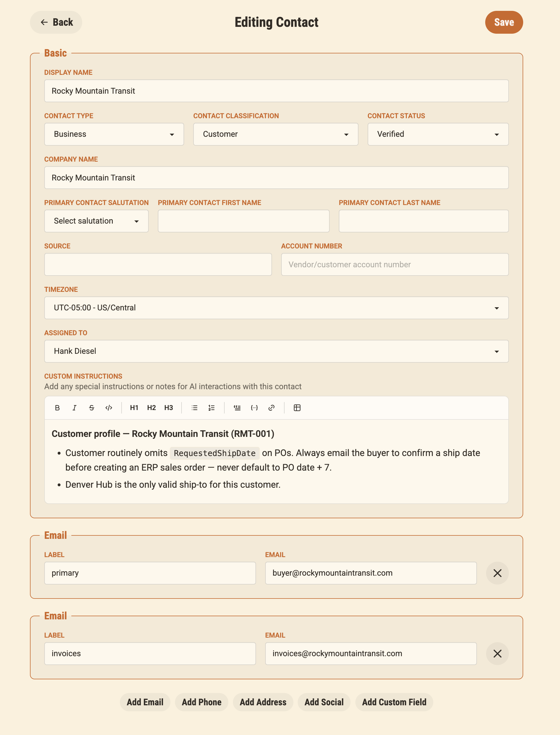The image size is (560, 735).
Task: Open the Timezone selector
Action: (276, 308)
